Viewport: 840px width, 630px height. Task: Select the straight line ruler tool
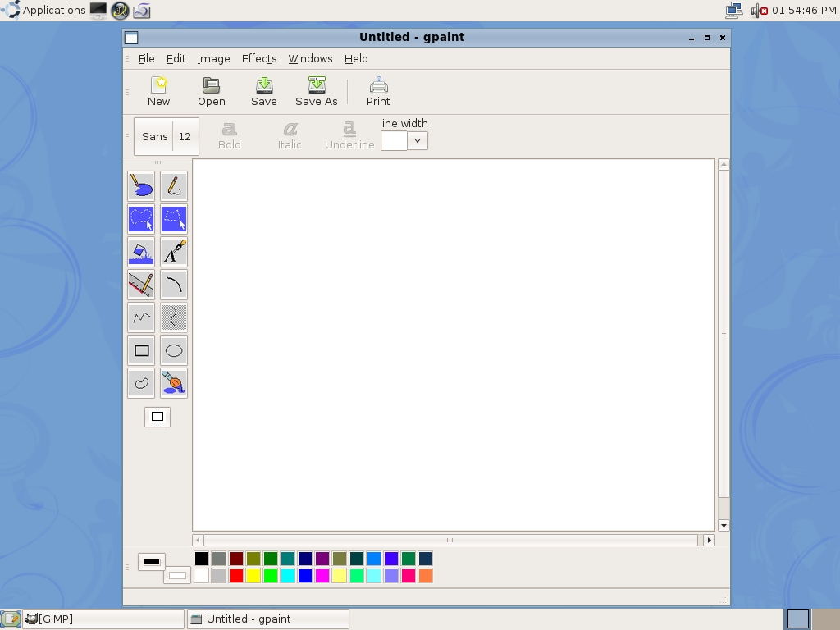[x=141, y=285]
